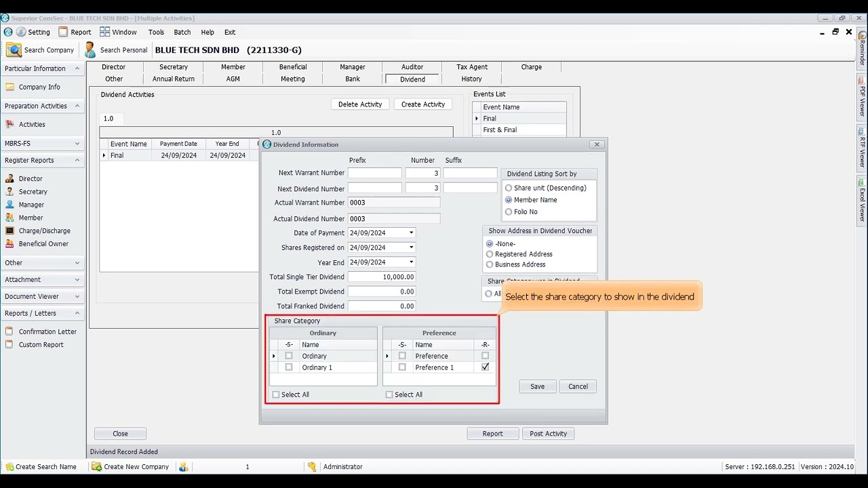
Task: Click the Charge/Discharge report icon
Action: 10,230
